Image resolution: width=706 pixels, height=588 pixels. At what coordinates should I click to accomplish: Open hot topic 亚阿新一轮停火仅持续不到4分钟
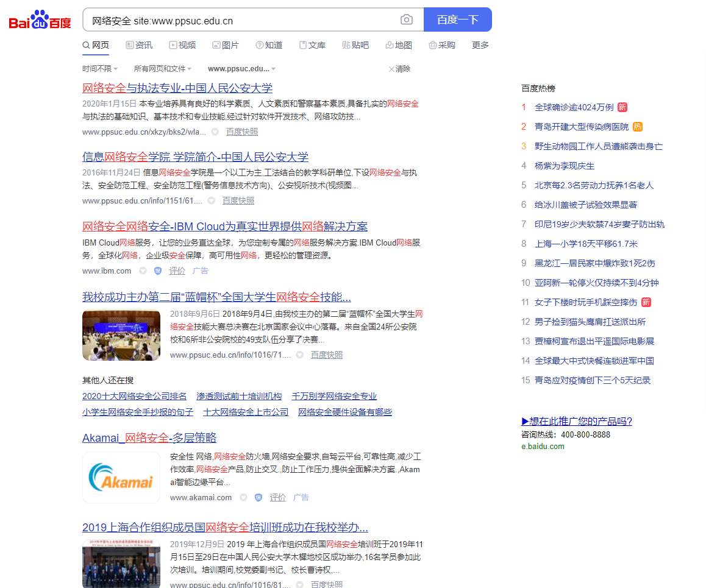click(597, 283)
